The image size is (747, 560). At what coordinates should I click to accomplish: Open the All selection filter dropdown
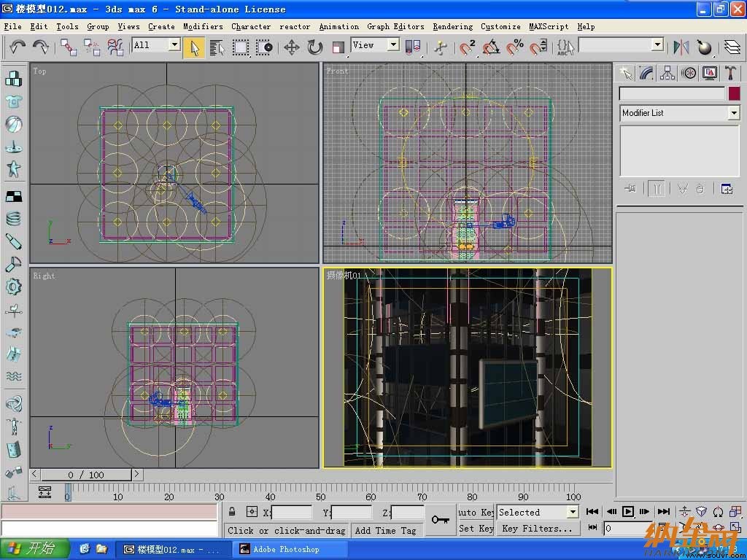156,45
